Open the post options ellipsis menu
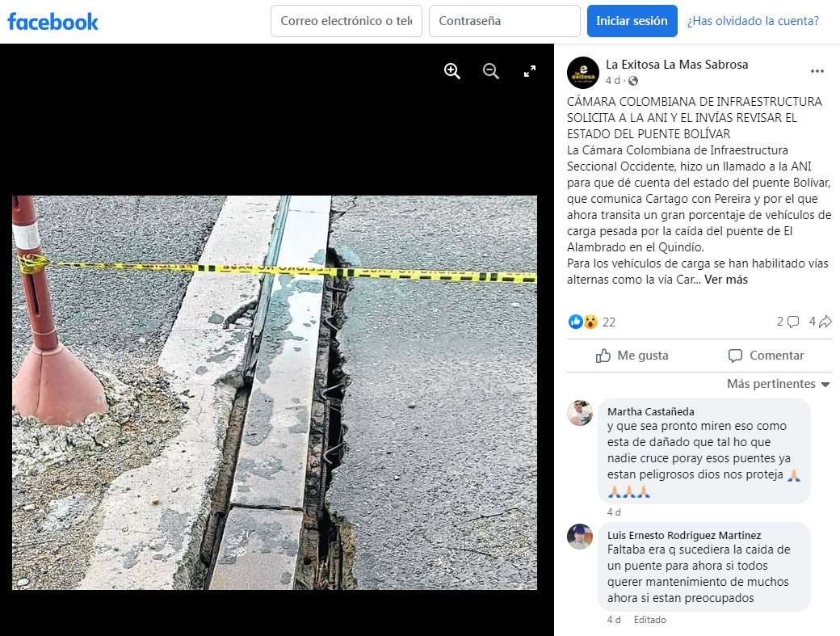This screenshot has height=636, width=840. tap(817, 71)
